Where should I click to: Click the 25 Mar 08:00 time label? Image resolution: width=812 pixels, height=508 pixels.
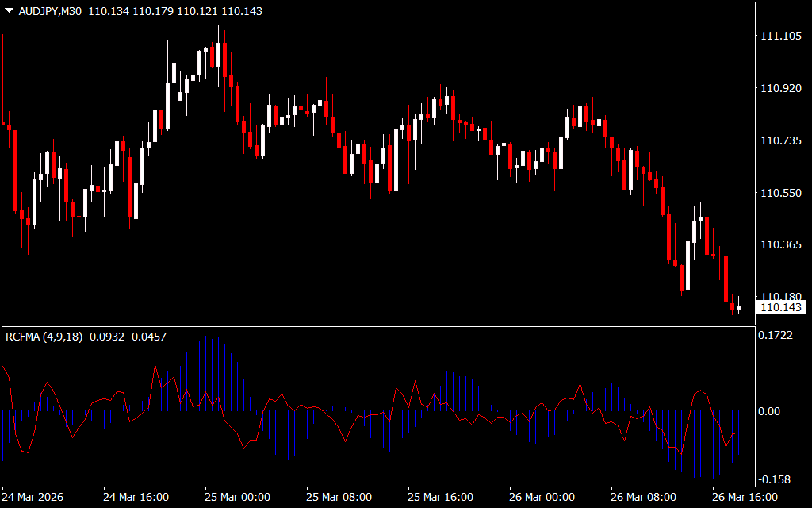(339, 497)
